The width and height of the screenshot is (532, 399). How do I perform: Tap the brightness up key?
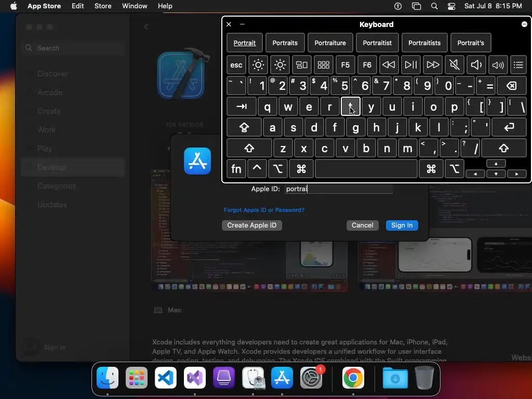(x=280, y=65)
